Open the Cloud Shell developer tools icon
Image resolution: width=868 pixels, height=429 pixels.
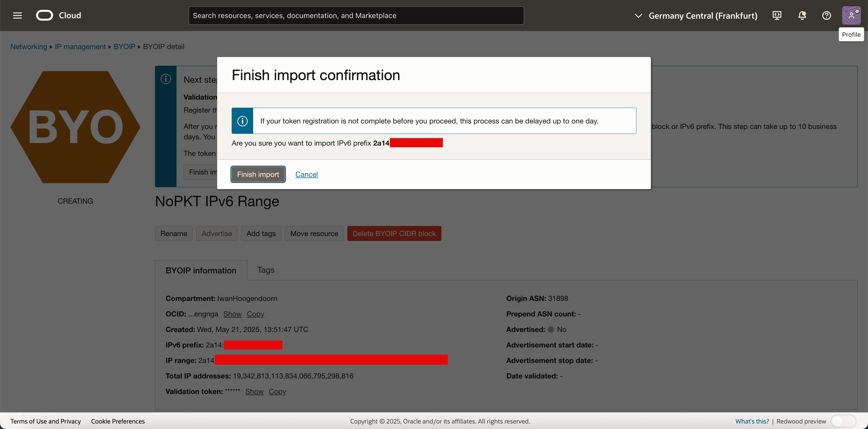[777, 16]
